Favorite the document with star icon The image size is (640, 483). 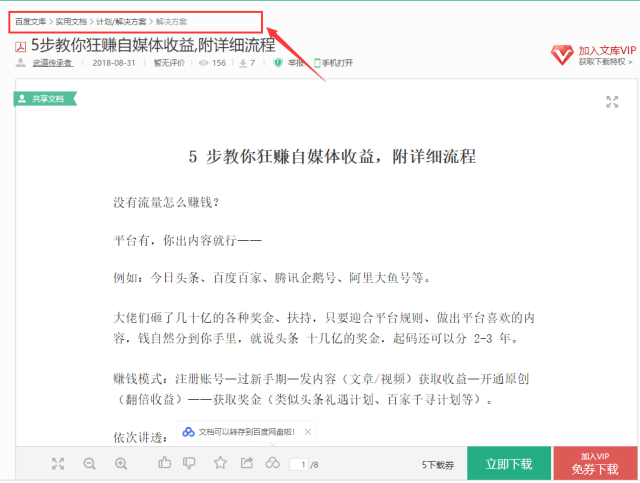coord(220,463)
